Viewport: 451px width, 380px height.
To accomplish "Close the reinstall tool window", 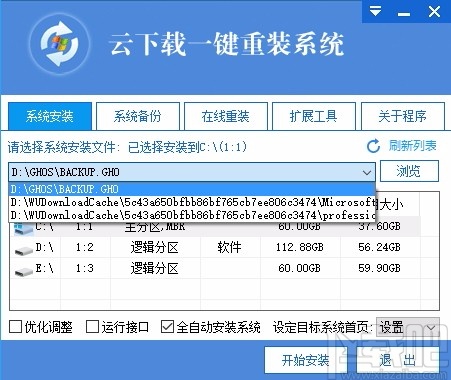I will [434, 12].
